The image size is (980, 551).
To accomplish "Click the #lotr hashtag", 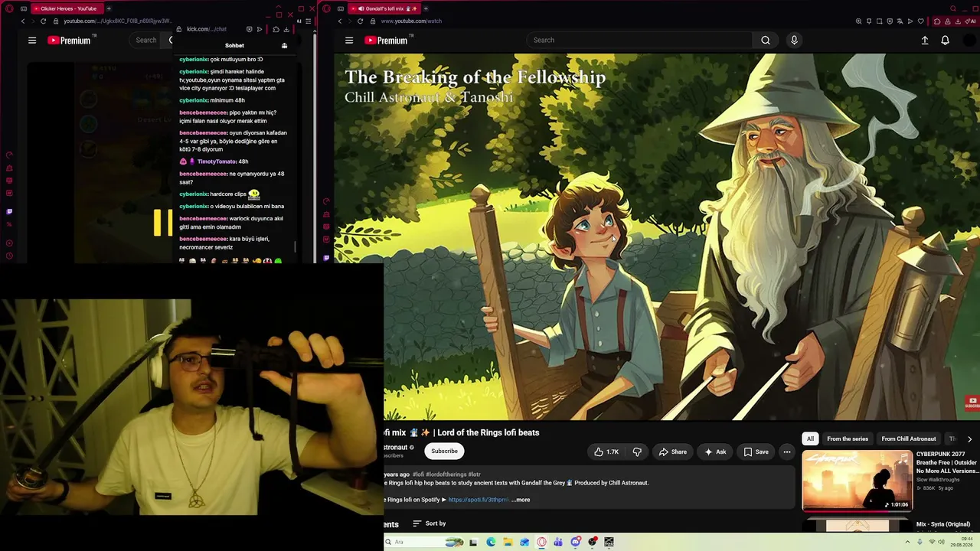I will pos(474,474).
